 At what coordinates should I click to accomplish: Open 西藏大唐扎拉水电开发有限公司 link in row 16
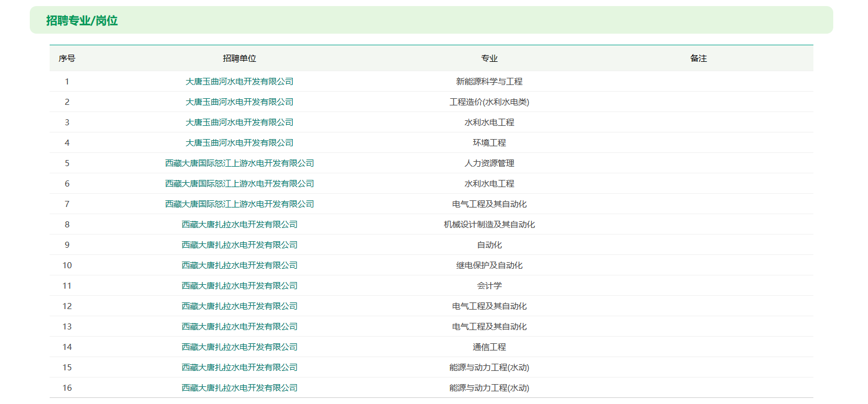(x=239, y=388)
